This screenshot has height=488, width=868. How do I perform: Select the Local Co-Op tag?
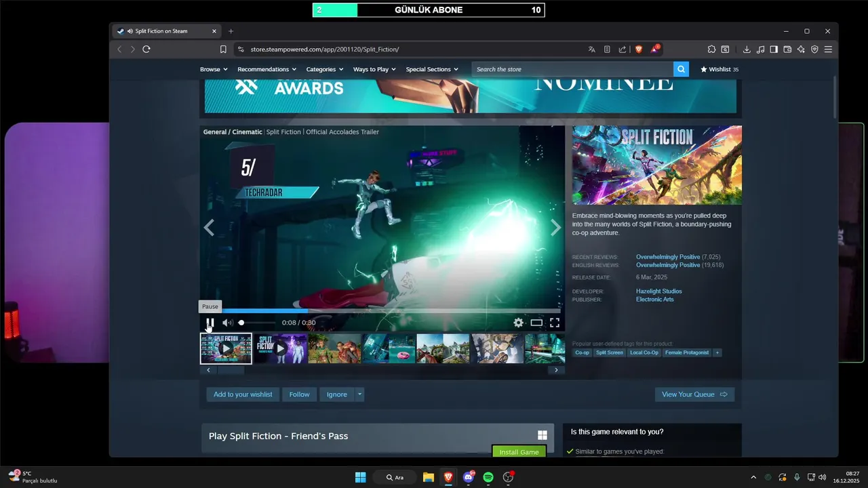[644, 352]
